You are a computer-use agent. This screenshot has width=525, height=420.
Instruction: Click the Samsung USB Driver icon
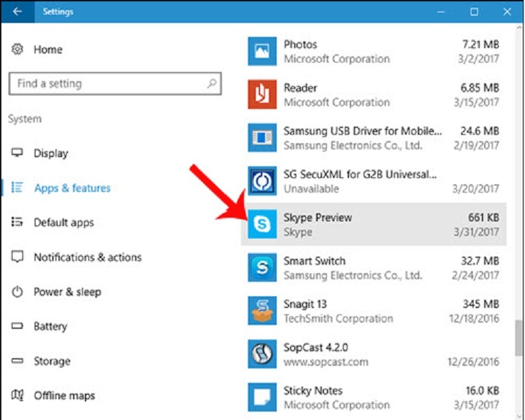(262, 138)
